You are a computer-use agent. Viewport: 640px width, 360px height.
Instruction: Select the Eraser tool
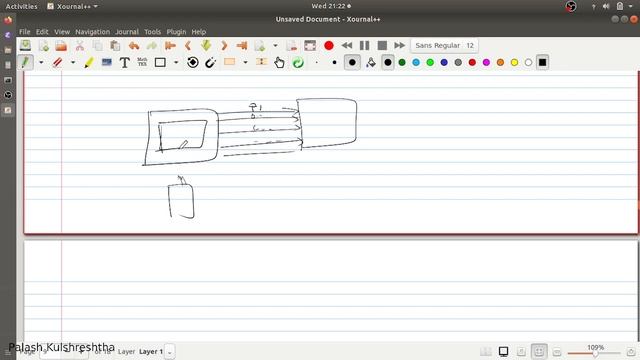[57, 62]
